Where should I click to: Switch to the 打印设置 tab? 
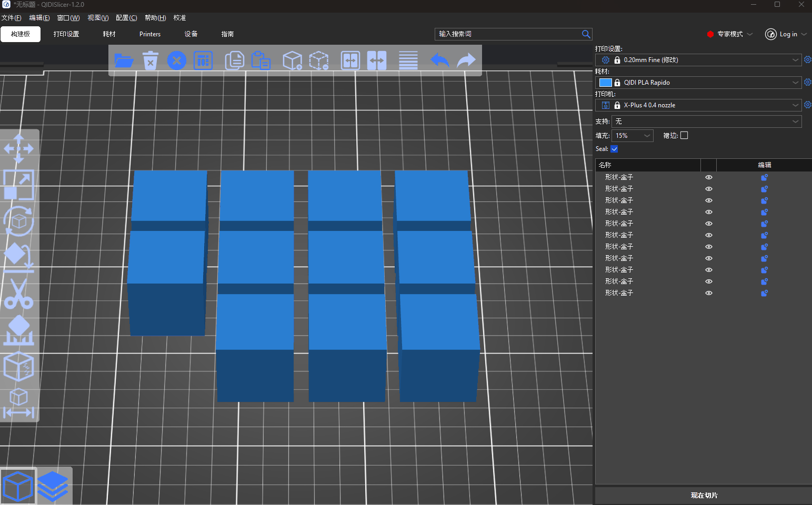[x=66, y=34]
